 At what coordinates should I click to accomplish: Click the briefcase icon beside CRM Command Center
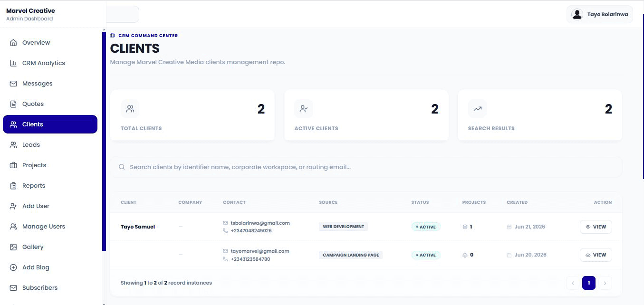coord(113,36)
